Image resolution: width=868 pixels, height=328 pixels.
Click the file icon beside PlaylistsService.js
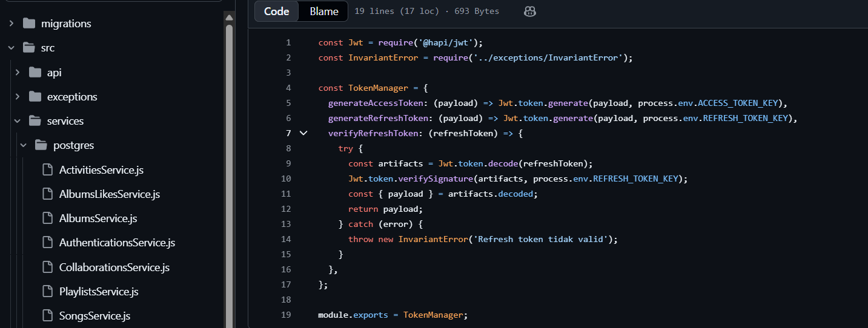coord(48,291)
